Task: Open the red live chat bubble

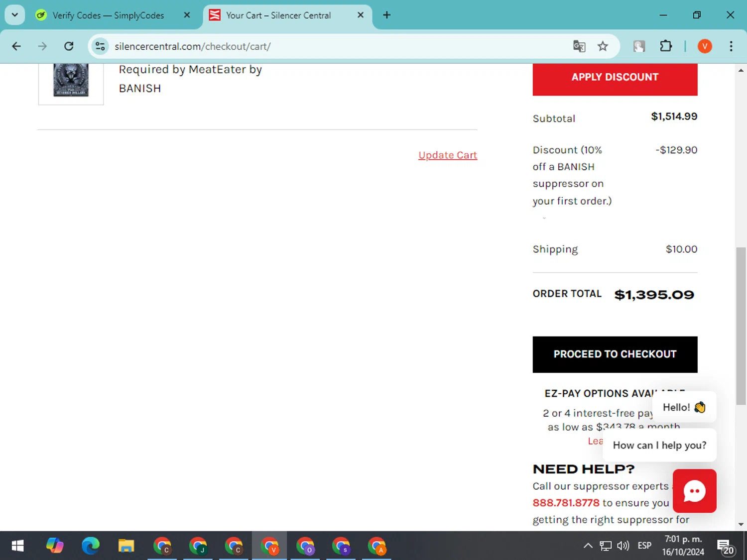Action: [695, 491]
